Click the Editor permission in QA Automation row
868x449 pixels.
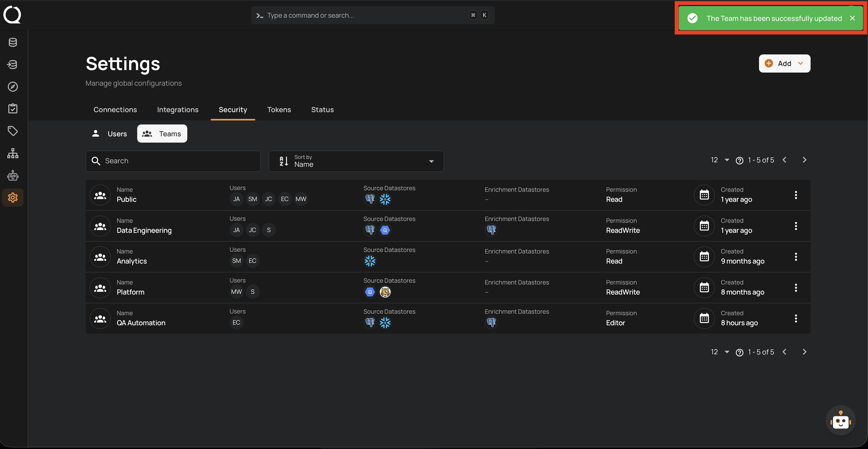615,323
